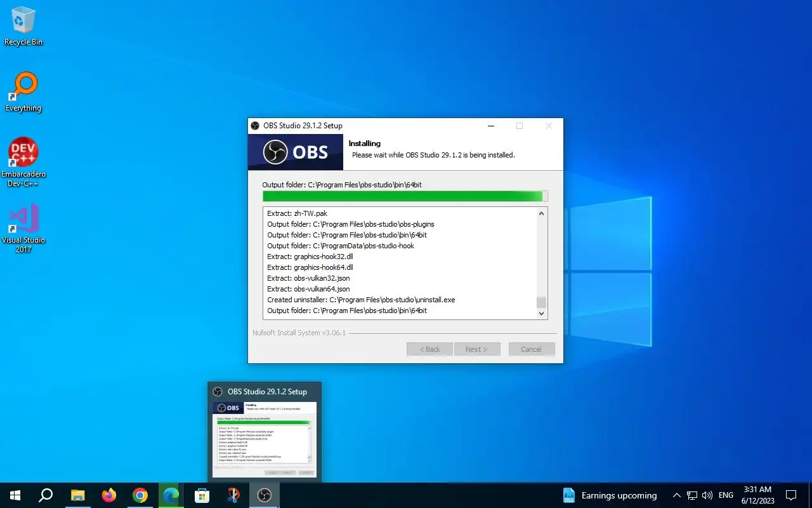Screen dimensions: 812x508
Task: Open network status tray icon
Action: point(692,495)
